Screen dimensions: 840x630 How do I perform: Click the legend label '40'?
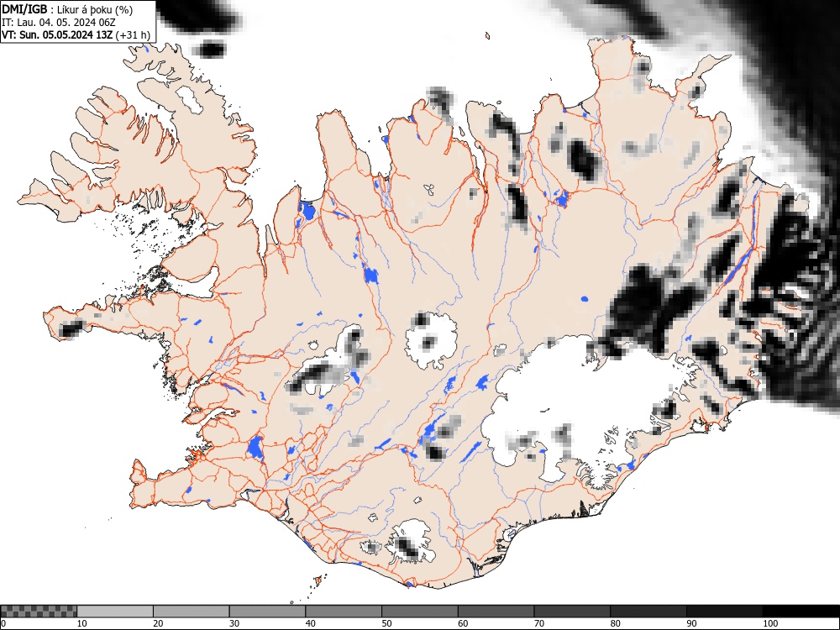tap(310, 623)
